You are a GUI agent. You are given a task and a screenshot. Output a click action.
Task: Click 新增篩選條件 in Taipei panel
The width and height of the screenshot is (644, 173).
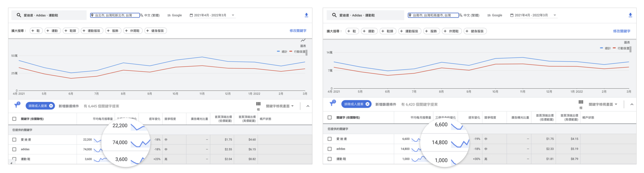69,106
